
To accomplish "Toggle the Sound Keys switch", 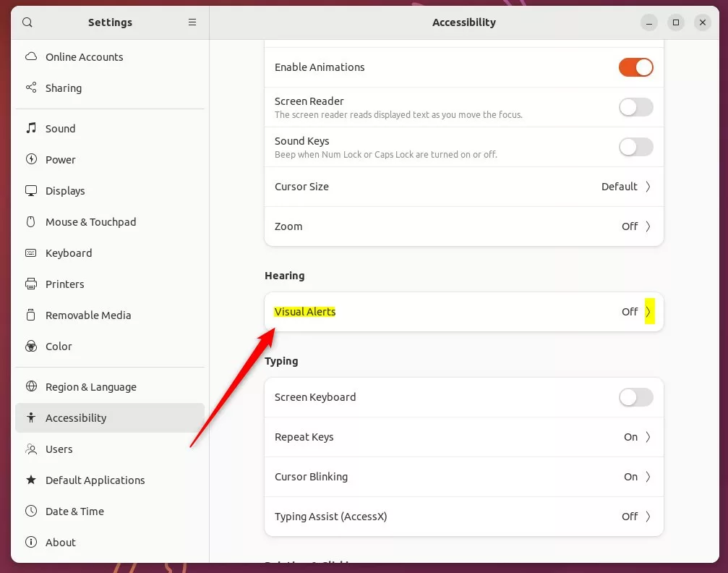I will (635, 148).
